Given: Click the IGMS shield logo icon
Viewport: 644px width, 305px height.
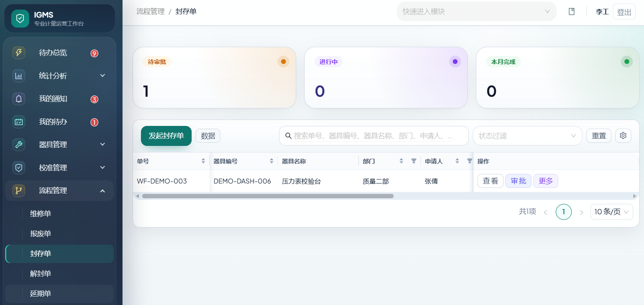Looking at the screenshot, I should point(20,18).
